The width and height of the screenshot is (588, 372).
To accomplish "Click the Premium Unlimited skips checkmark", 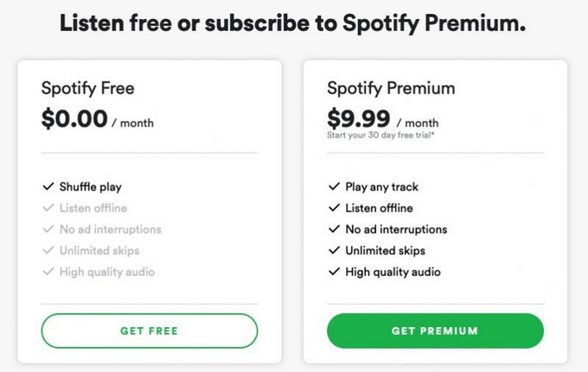I will point(333,251).
